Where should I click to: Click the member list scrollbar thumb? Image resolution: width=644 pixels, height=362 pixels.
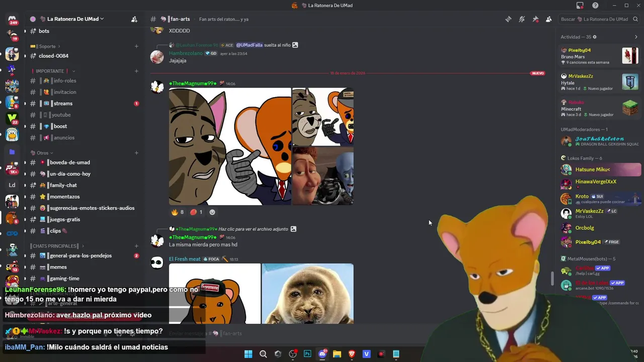tap(552, 278)
